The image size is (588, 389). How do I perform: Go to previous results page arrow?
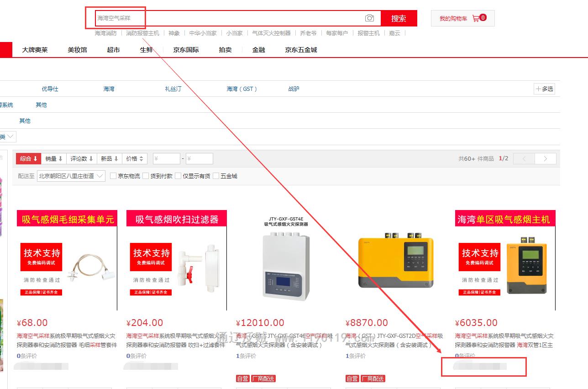524,158
